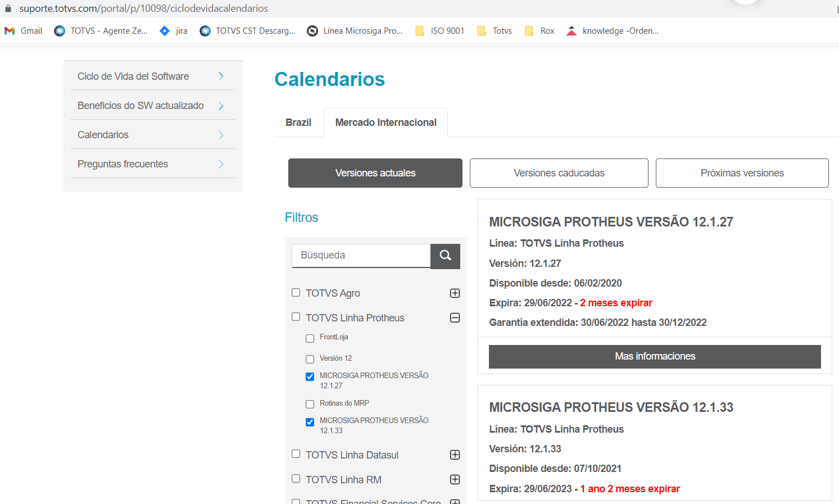
Task: Check the Rotinas do MRP checkbox
Action: click(310, 404)
